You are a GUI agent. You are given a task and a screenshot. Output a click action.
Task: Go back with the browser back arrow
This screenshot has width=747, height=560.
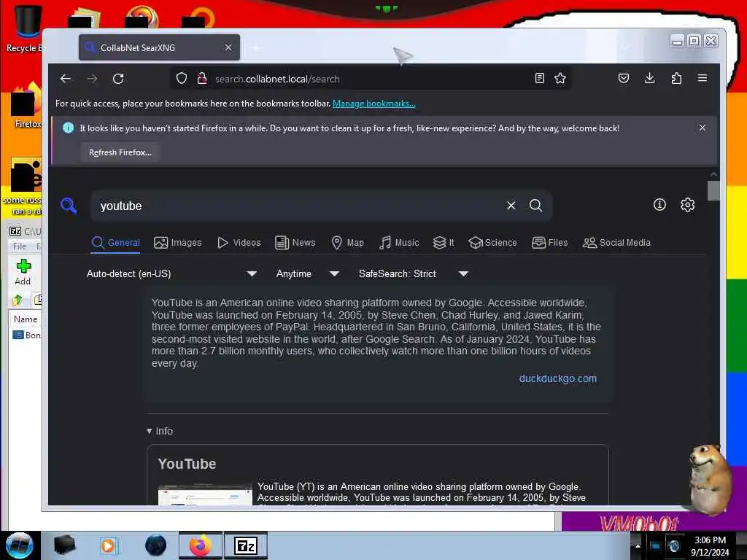(x=66, y=79)
